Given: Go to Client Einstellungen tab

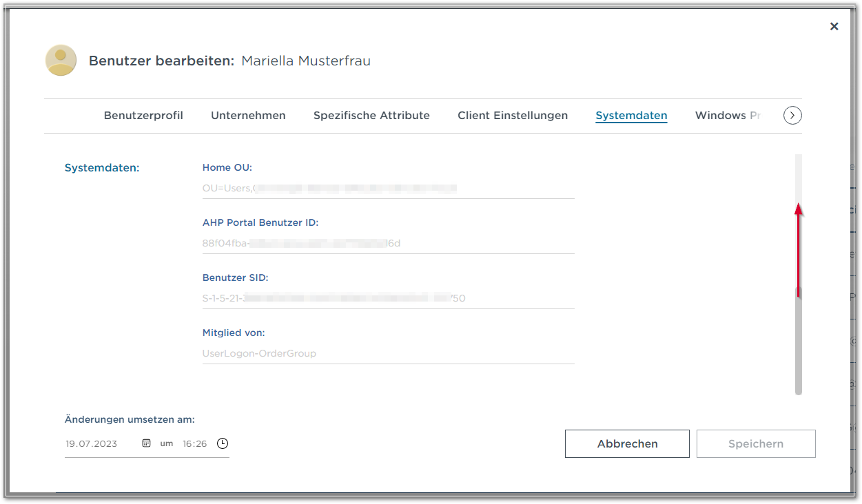Looking at the screenshot, I should pos(513,116).
